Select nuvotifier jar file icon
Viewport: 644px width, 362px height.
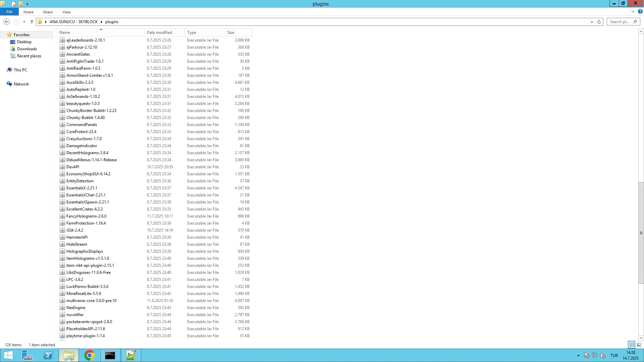(x=62, y=315)
